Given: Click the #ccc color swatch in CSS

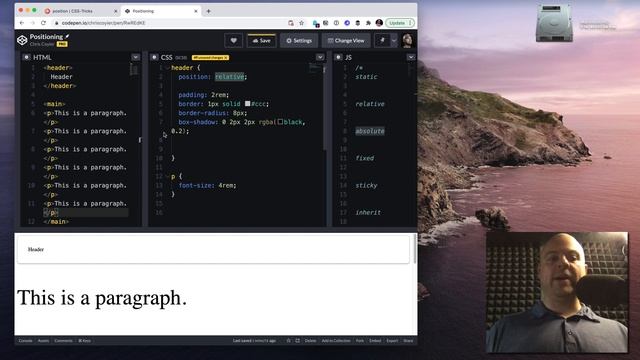Looking at the screenshot, I should point(247,104).
